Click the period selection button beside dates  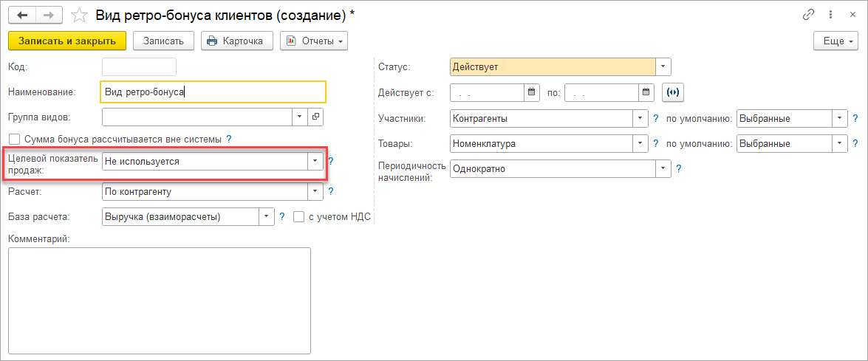(x=673, y=92)
